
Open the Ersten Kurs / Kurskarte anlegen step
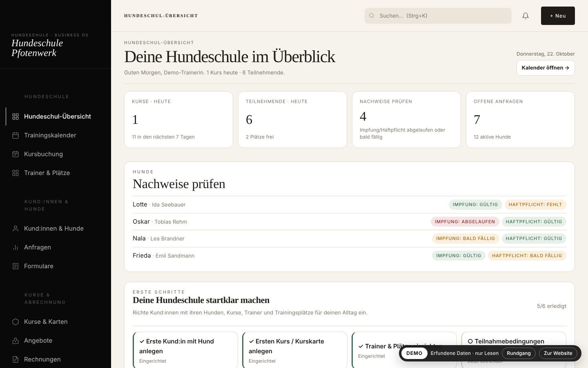click(x=295, y=350)
